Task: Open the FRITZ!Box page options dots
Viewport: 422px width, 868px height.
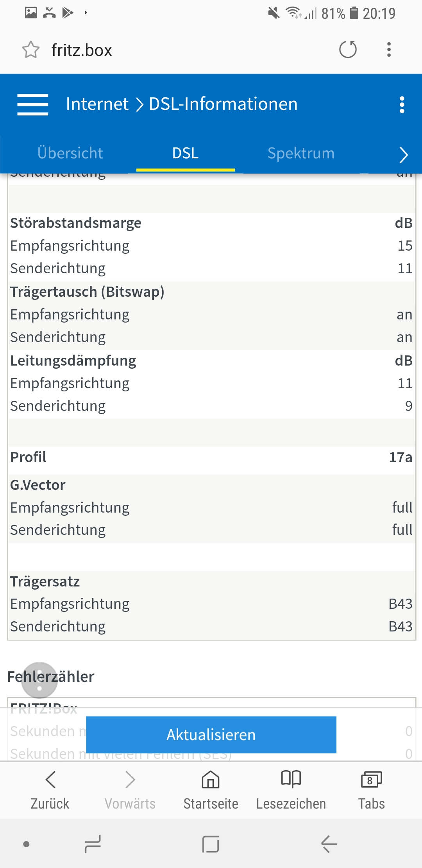Action: click(x=402, y=105)
